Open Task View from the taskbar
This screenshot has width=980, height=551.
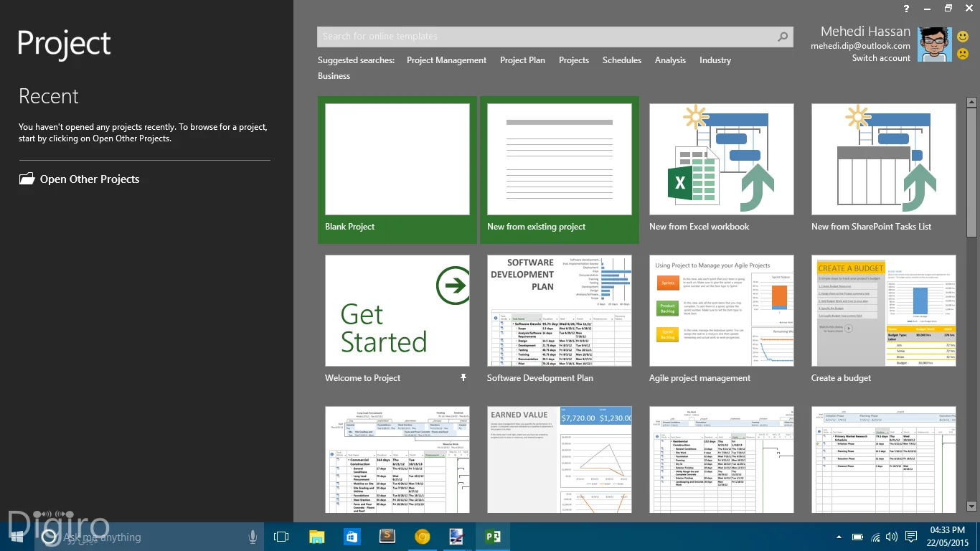(281, 537)
